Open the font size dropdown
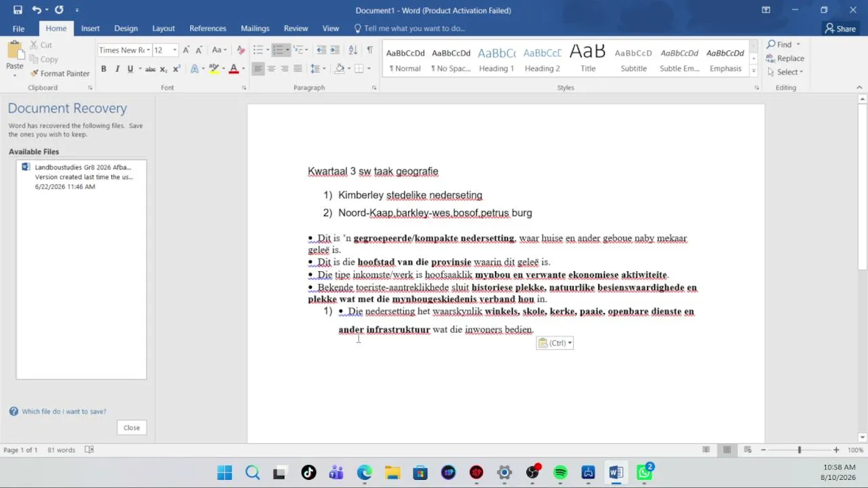The height and width of the screenshot is (488, 868). point(174,50)
